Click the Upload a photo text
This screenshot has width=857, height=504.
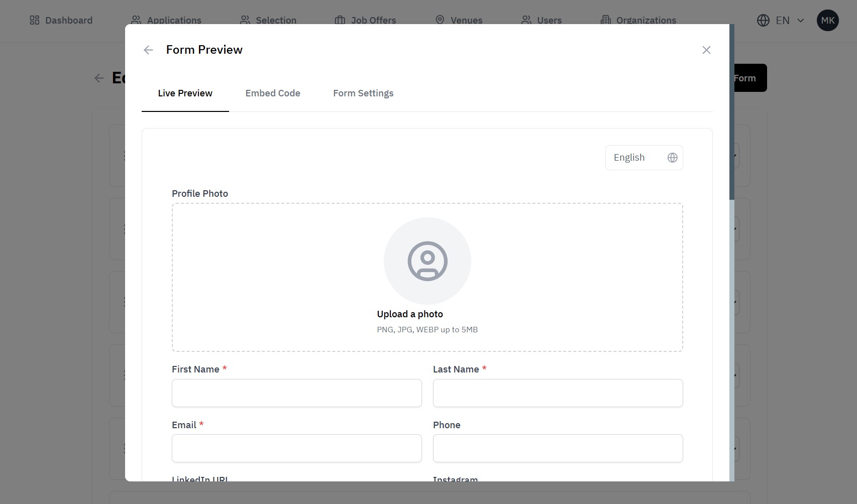(x=410, y=314)
